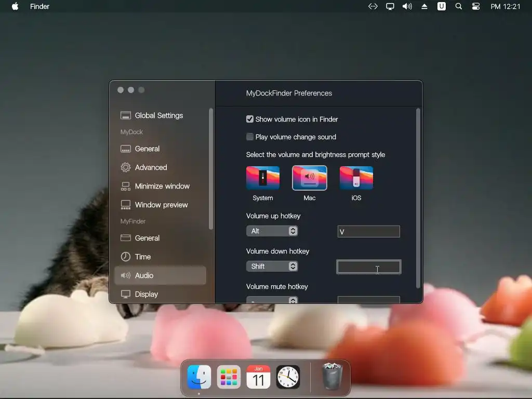The image size is (532, 399).
Task: Open the Alt modifier dropdown for volume up
Action: pos(272,231)
